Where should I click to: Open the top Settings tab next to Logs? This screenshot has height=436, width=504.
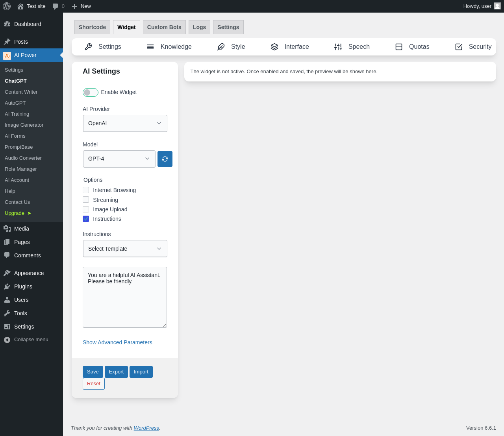[228, 27]
